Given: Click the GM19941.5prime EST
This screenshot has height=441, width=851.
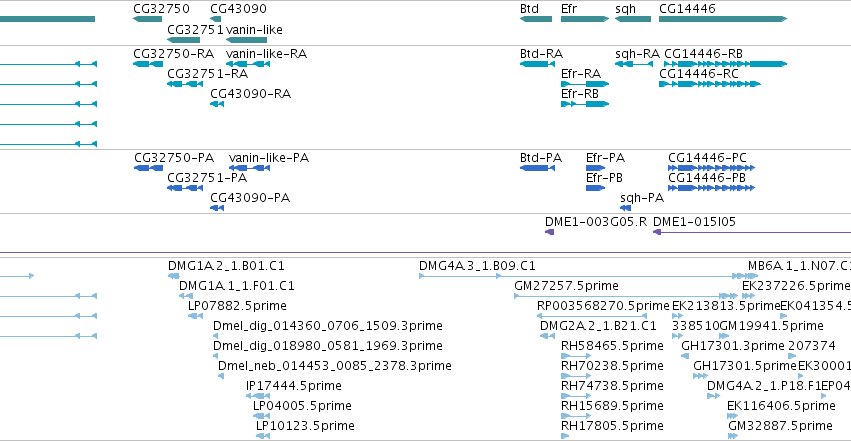Looking at the screenshot, I should (724, 336).
